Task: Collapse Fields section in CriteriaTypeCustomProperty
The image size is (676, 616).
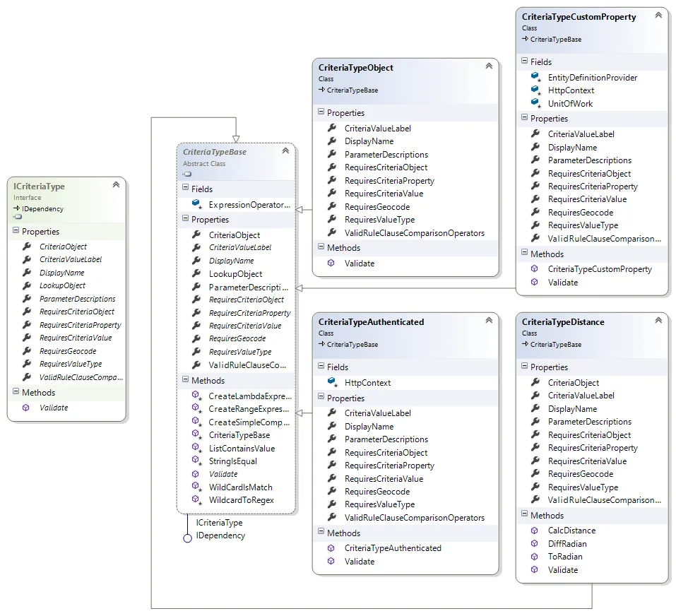Action: (524, 61)
